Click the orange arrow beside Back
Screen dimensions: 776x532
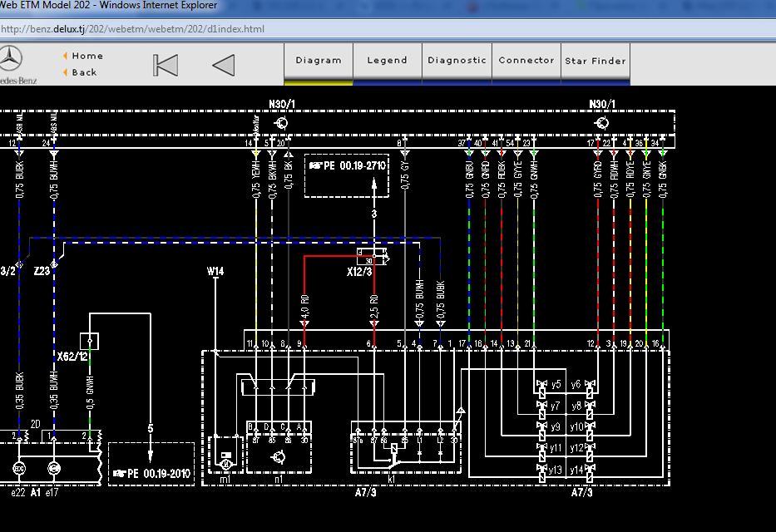65,72
